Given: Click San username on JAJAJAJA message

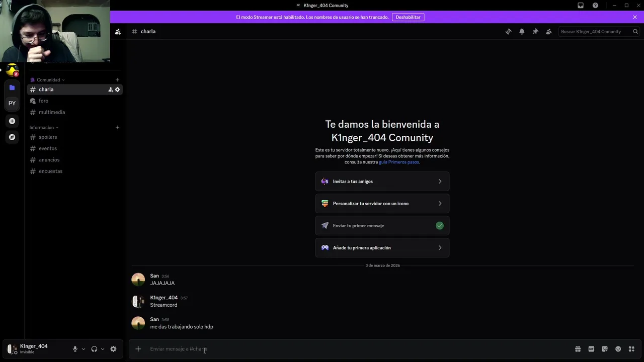Looking at the screenshot, I should click(x=154, y=276).
